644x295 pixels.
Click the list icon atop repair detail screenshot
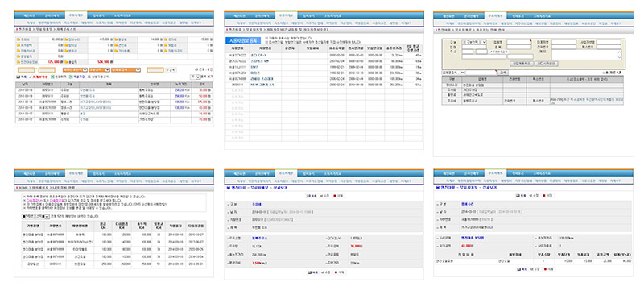point(518,195)
